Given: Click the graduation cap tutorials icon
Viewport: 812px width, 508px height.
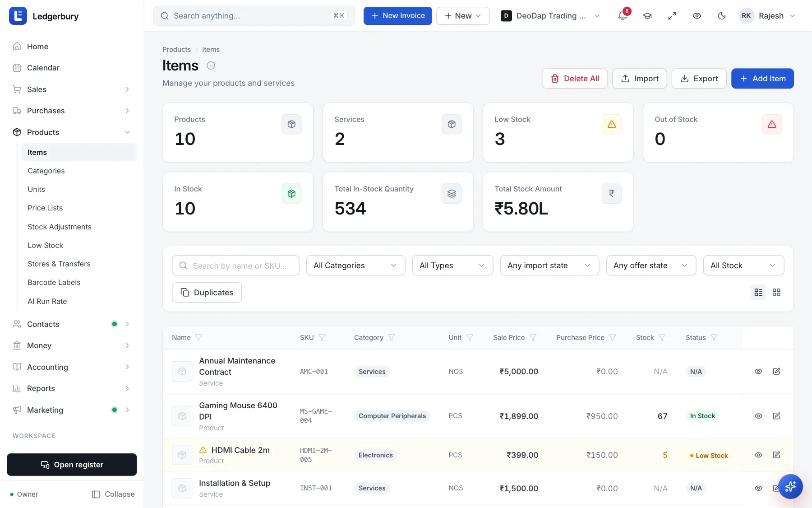Looking at the screenshot, I should (647, 16).
